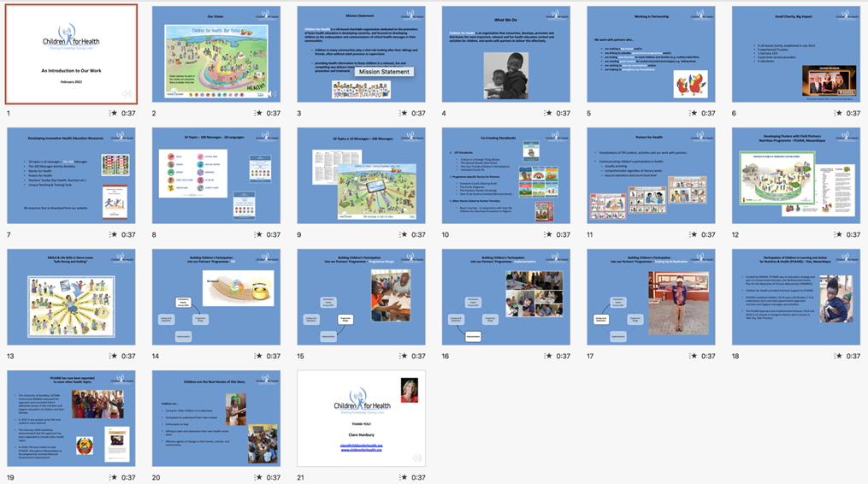868x484 pixels.
Task: Click the audio speaker icon on slide 2
Action: (272, 94)
